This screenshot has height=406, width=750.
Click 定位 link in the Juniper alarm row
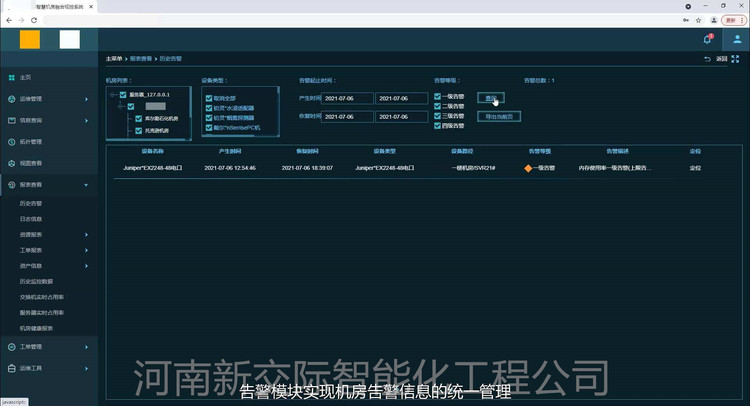tap(695, 168)
